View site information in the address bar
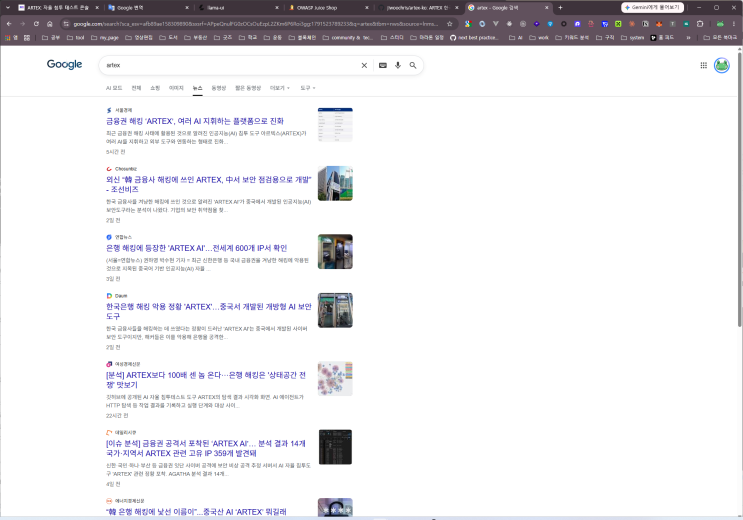This screenshot has width=743, height=520. [x=66, y=24]
